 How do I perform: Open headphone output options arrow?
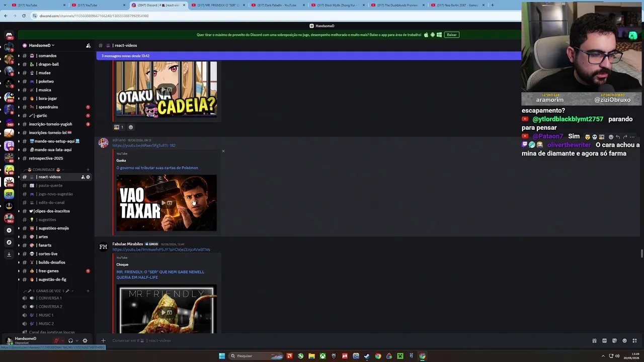point(76,340)
